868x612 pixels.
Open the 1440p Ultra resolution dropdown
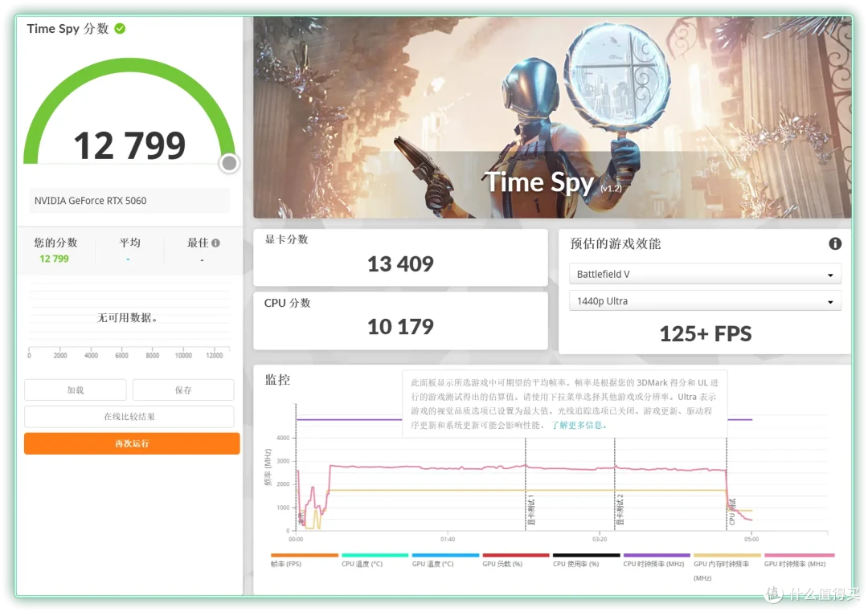click(705, 301)
